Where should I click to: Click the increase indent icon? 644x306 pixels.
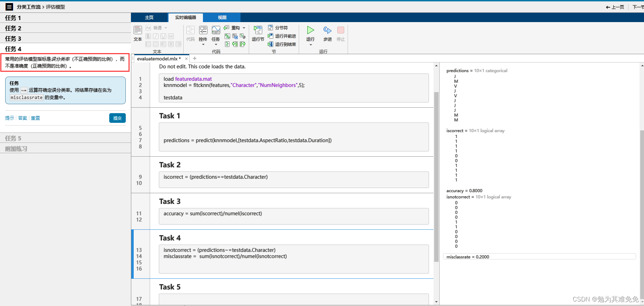pyautogui.click(x=235, y=44)
